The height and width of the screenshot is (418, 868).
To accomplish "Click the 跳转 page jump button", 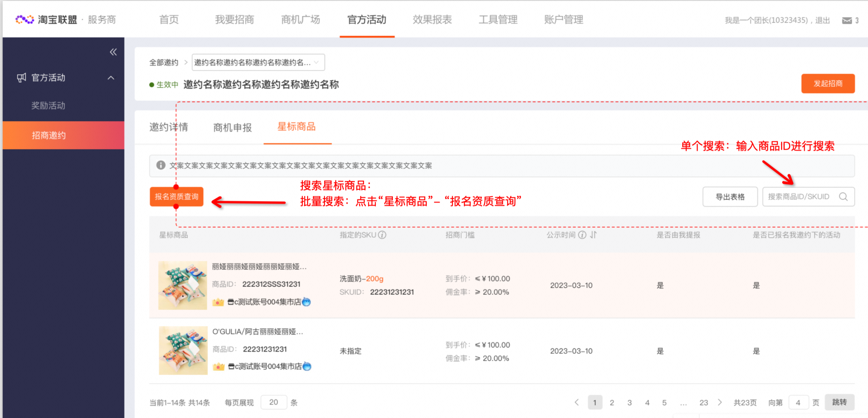I will point(840,402).
